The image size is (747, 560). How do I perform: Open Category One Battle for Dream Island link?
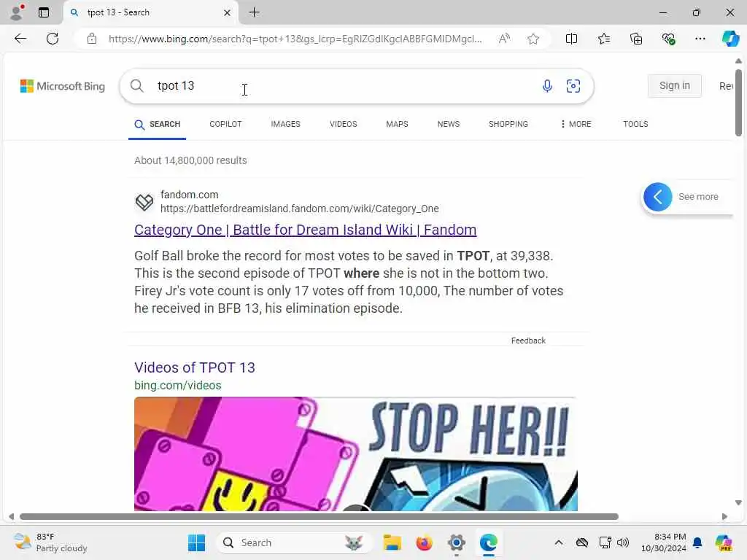click(306, 230)
